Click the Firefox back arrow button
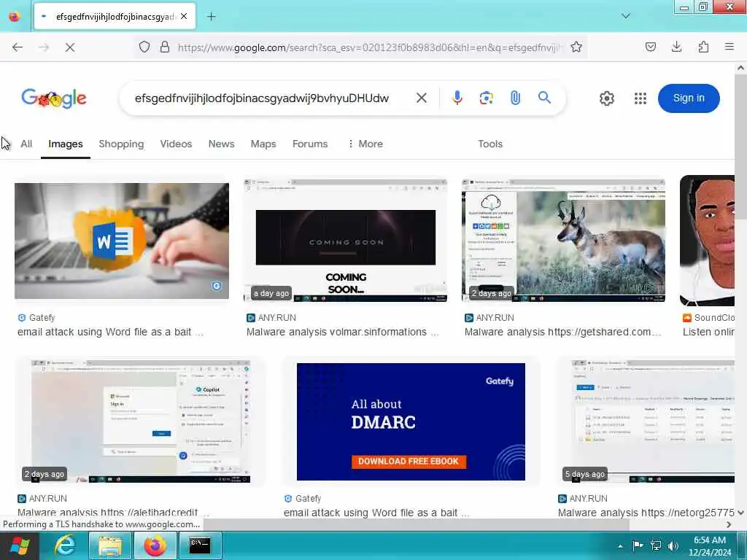 click(18, 47)
